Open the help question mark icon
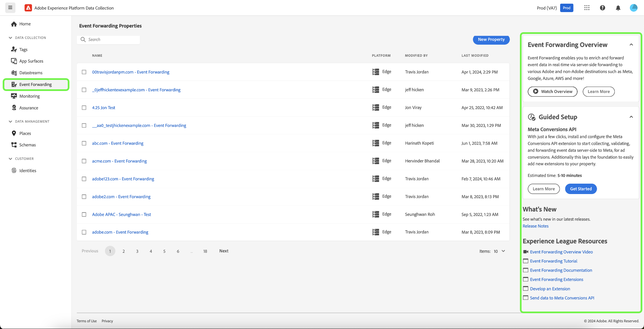This screenshot has width=644, height=329. (602, 8)
